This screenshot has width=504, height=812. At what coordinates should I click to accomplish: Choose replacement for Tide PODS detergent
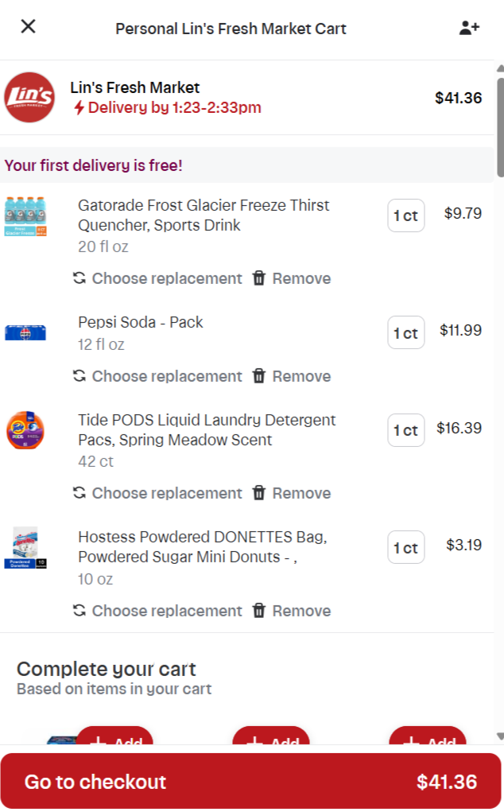[x=157, y=493]
